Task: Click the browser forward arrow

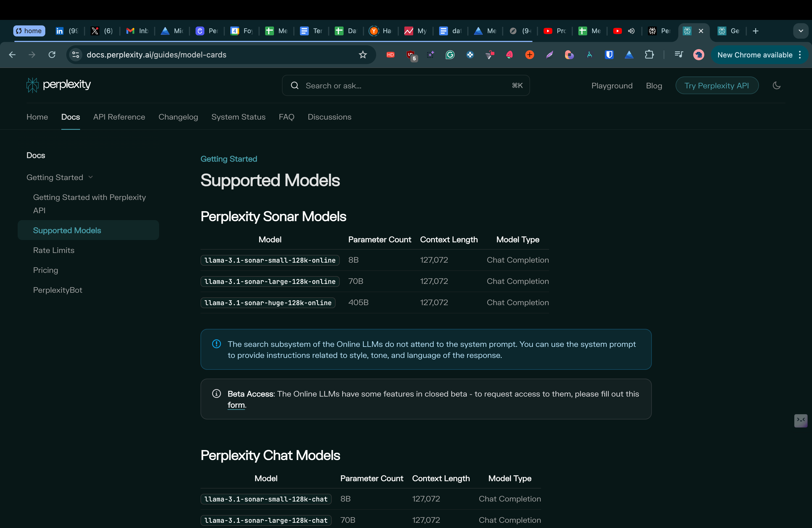Action: point(32,55)
